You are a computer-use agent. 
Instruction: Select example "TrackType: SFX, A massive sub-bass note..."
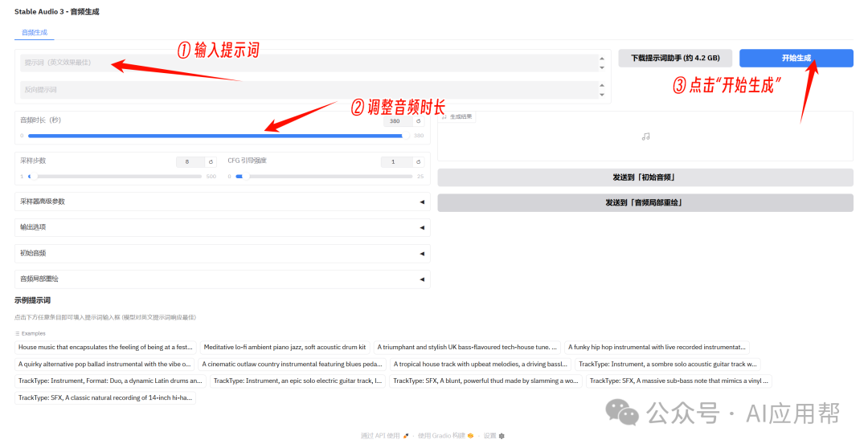pyautogui.click(x=678, y=381)
